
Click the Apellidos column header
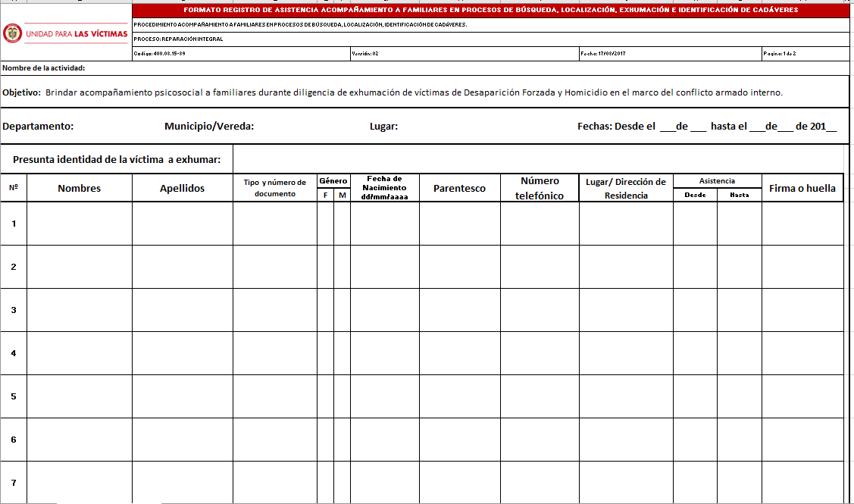point(182,188)
